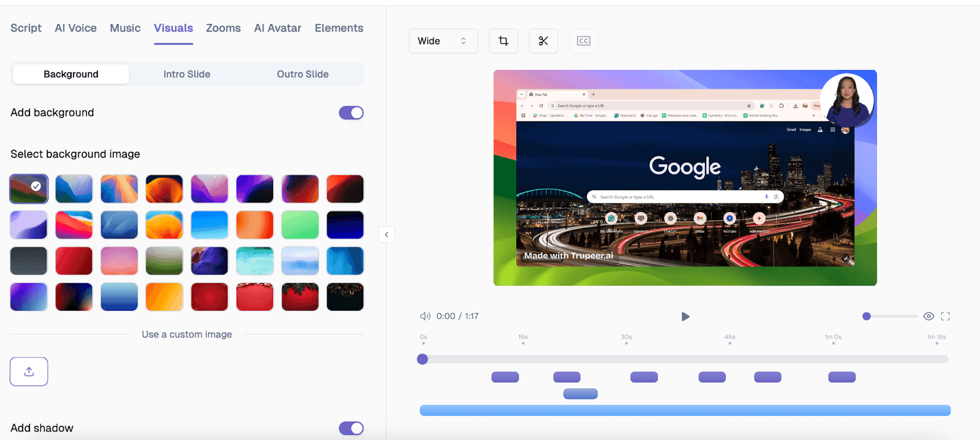Click the long blue audio track bar

(x=685, y=411)
